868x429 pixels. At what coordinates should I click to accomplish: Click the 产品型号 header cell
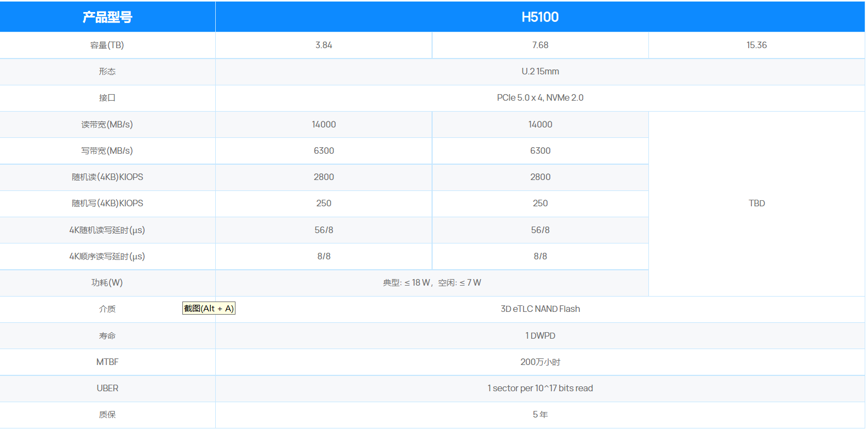107,17
